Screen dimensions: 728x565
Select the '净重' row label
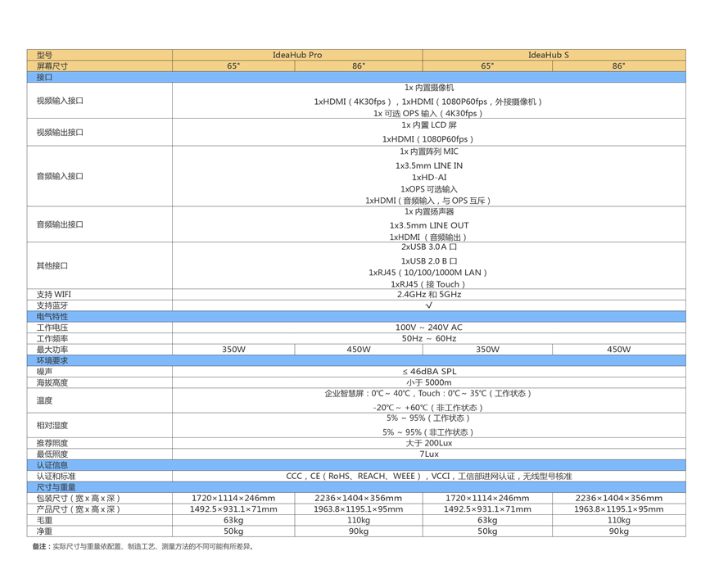click(44, 531)
